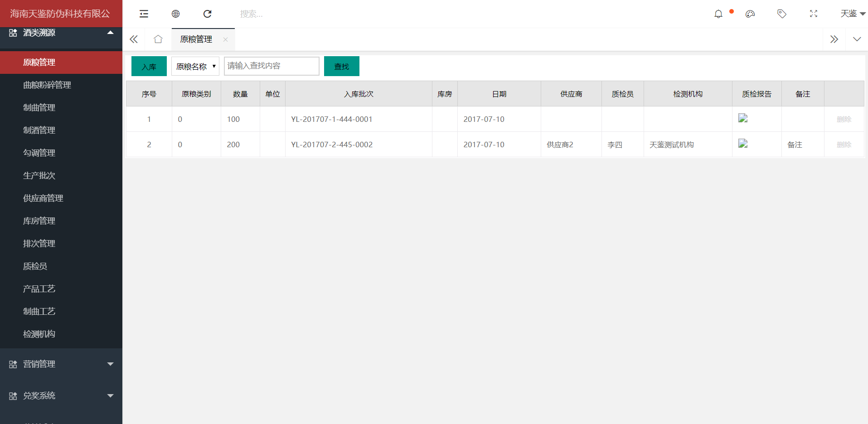Open the 天鉴 user account dropdown
The image size is (868, 424).
[x=852, y=14]
